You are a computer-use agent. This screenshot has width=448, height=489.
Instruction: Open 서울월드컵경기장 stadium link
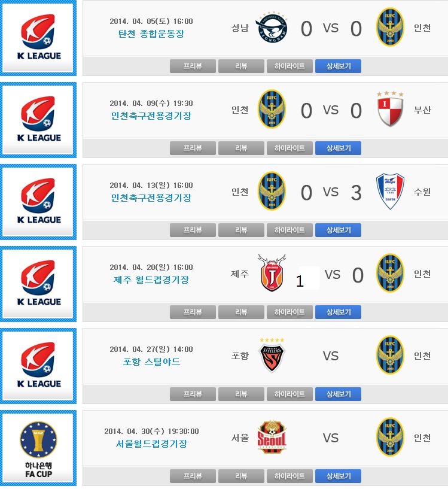[151, 444]
